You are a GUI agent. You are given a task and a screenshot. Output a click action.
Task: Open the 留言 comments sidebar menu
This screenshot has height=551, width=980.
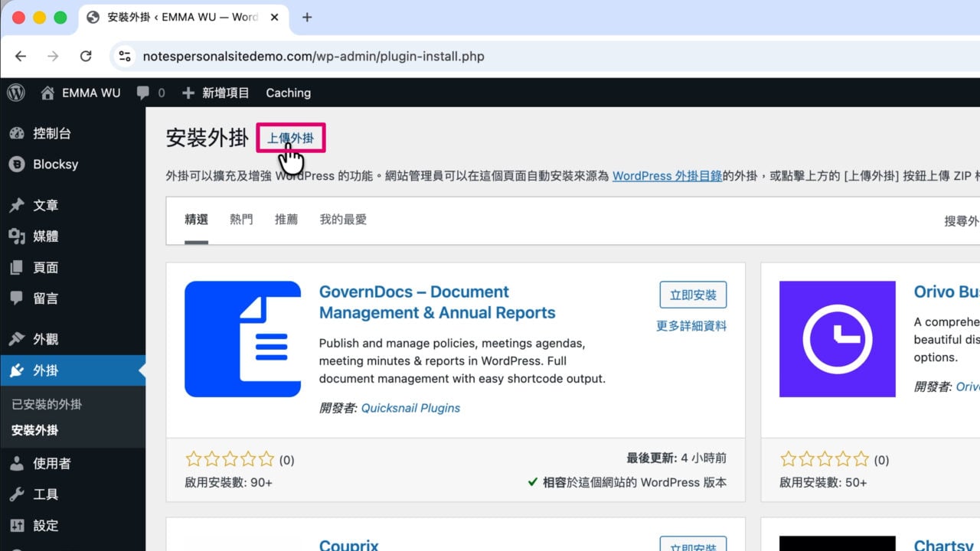tap(73, 298)
